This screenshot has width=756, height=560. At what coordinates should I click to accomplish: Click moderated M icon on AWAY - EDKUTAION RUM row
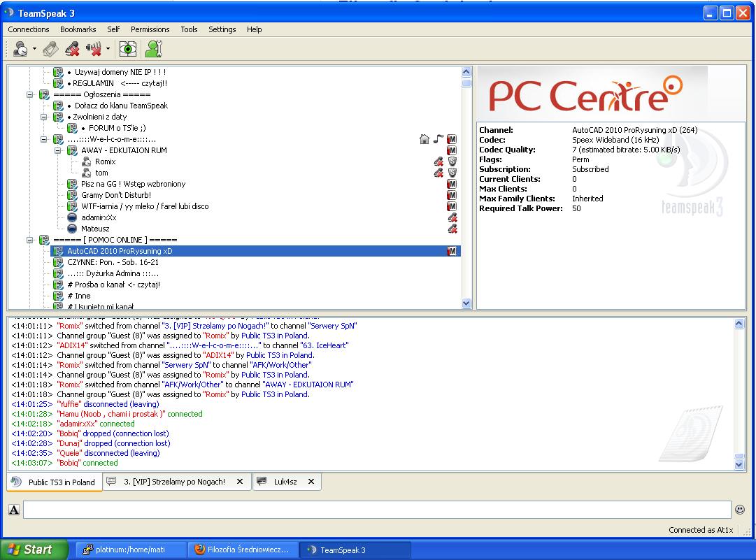coord(452,150)
